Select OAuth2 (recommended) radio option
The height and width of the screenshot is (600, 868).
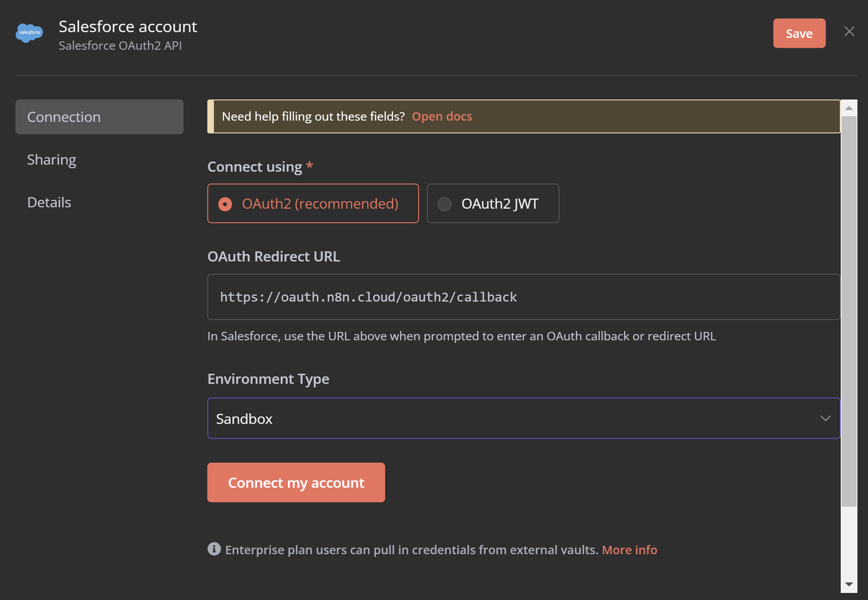pyautogui.click(x=225, y=204)
